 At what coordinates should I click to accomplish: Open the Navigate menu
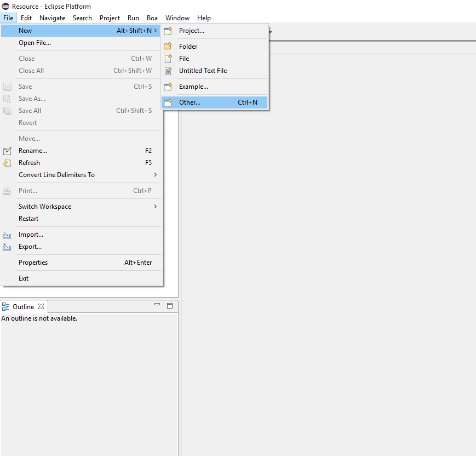(x=52, y=18)
